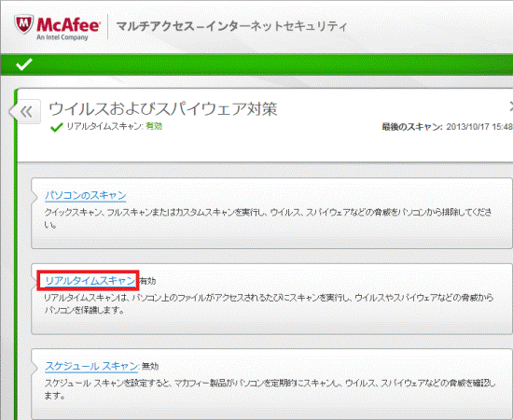Image resolution: width=513 pixels, height=420 pixels.
Task: Click description starting with リアルタイムスキャンは、パソコン上
Action: (x=269, y=303)
